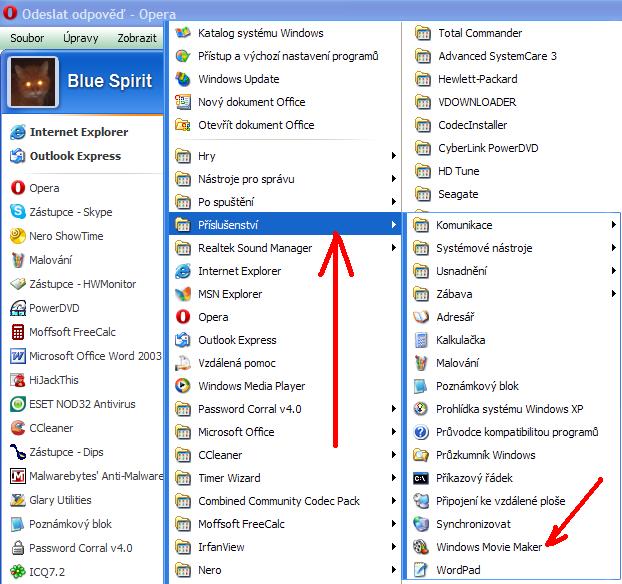Open the Timer Wizard program folder

click(x=285, y=478)
